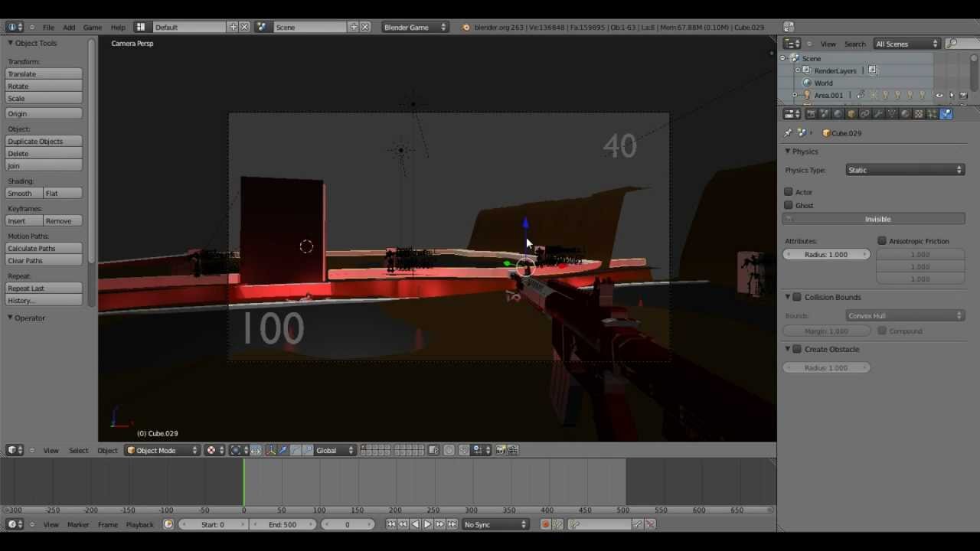
Task: Open the Global orientation dropdown
Action: click(335, 450)
